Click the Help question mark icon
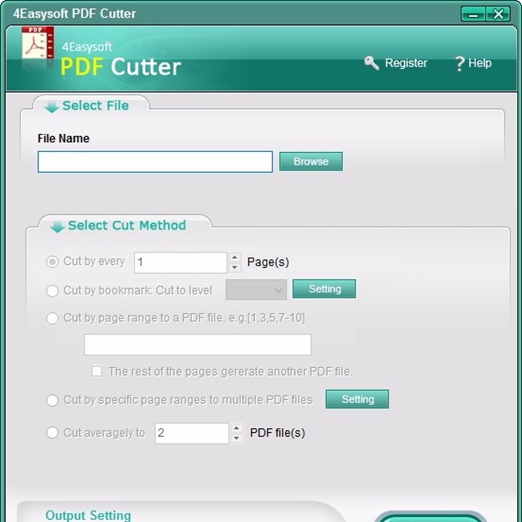 pyautogui.click(x=460, y=63)
